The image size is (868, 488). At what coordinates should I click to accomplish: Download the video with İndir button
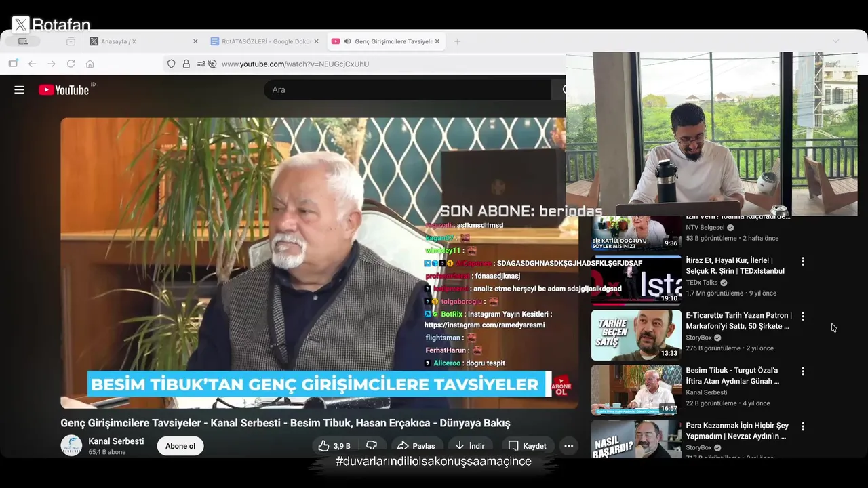pyautogui.click(x=470, y=445)
